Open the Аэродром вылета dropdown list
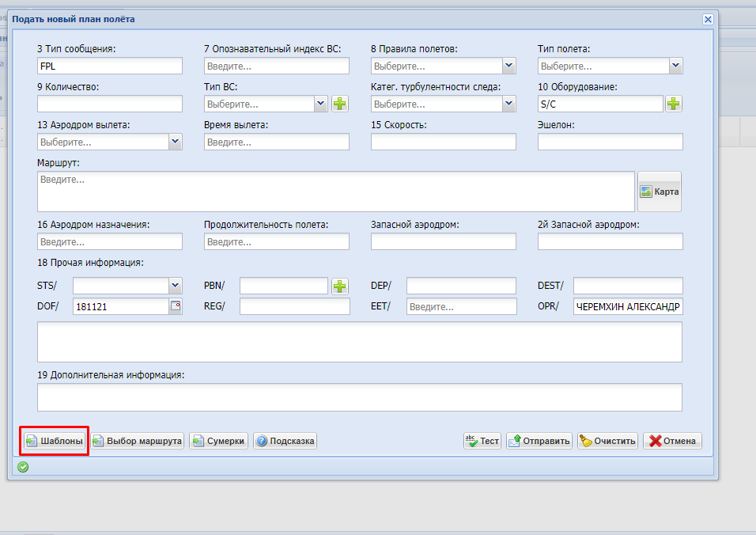 176,142
